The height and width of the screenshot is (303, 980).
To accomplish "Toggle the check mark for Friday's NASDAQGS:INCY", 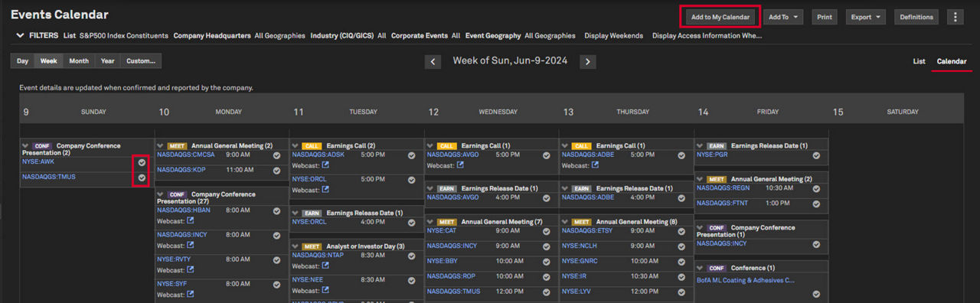I will [816, 245].
